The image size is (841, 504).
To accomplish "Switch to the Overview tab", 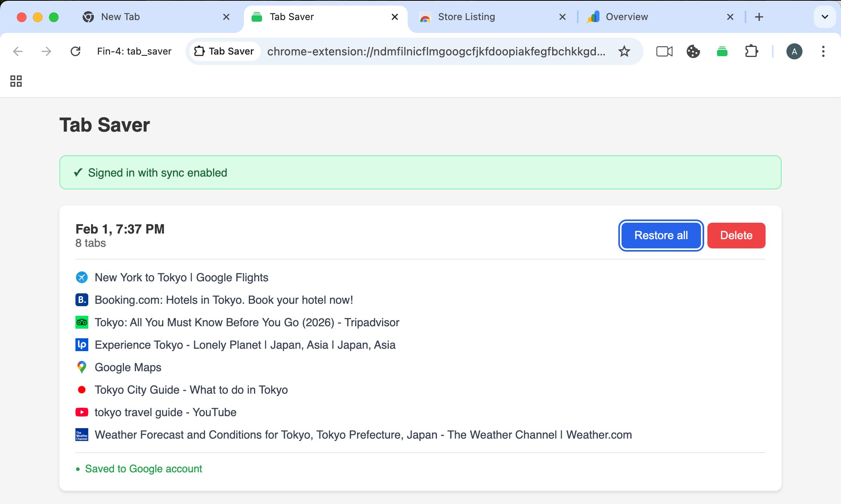I will click(x=627, y=17).
